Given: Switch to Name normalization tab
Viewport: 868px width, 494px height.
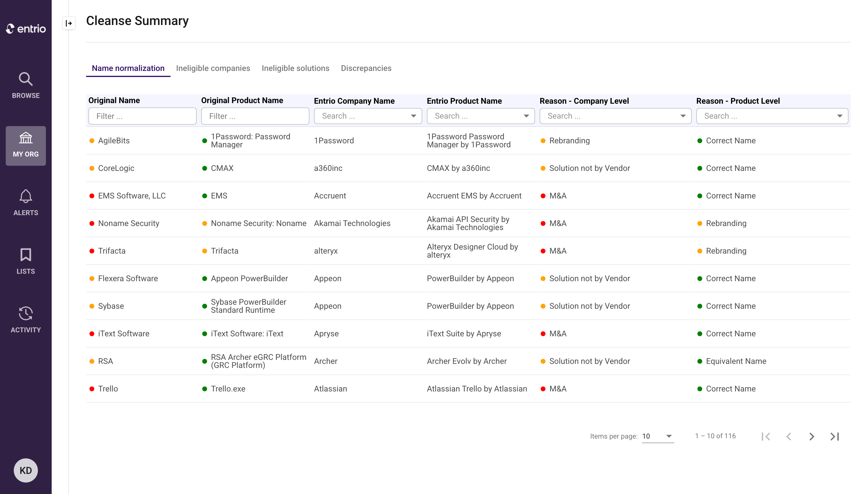Looking at the screenshot, I should [128, 68].
